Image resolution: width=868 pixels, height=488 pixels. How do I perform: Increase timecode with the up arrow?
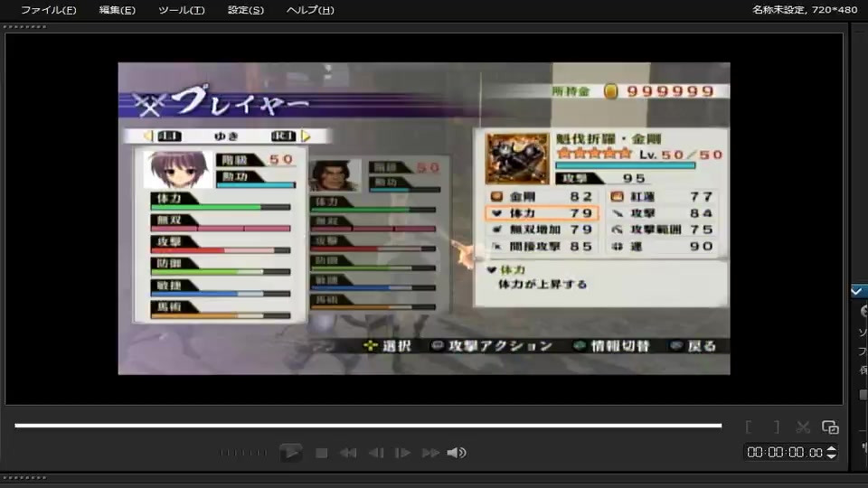[831, 449]
